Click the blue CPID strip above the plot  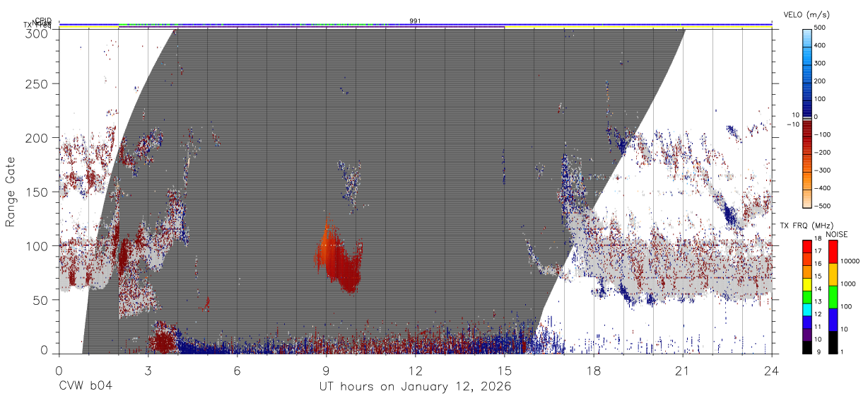pyautogui.click(x=415, y=24)
